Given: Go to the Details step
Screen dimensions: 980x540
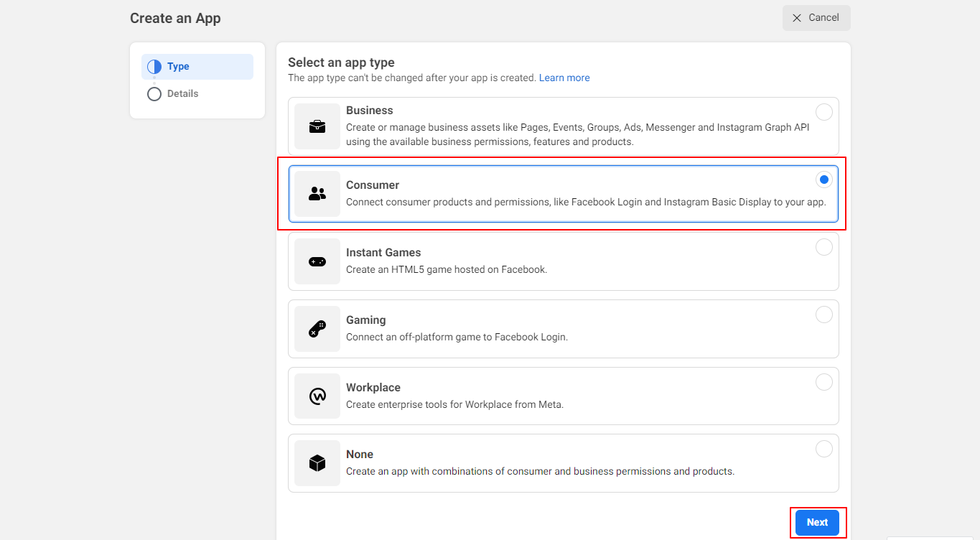Looking at the screenshot, I should pyautogui.click(x=197, y=94).
